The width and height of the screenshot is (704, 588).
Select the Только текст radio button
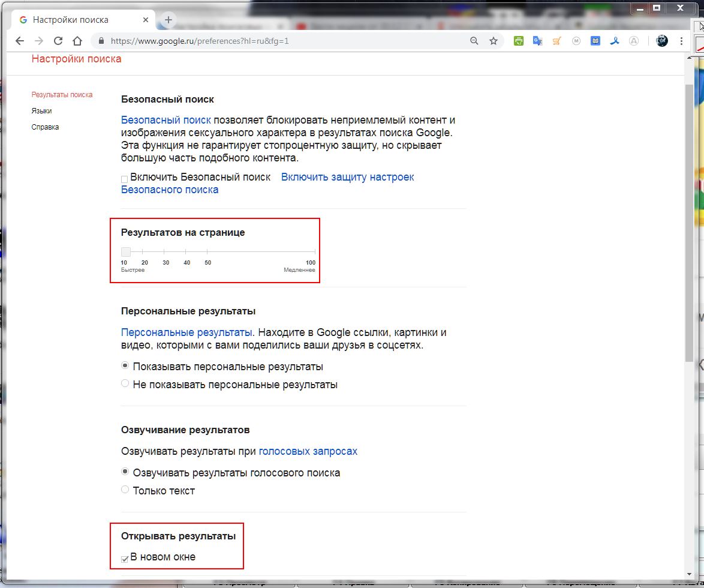[125, 490]
